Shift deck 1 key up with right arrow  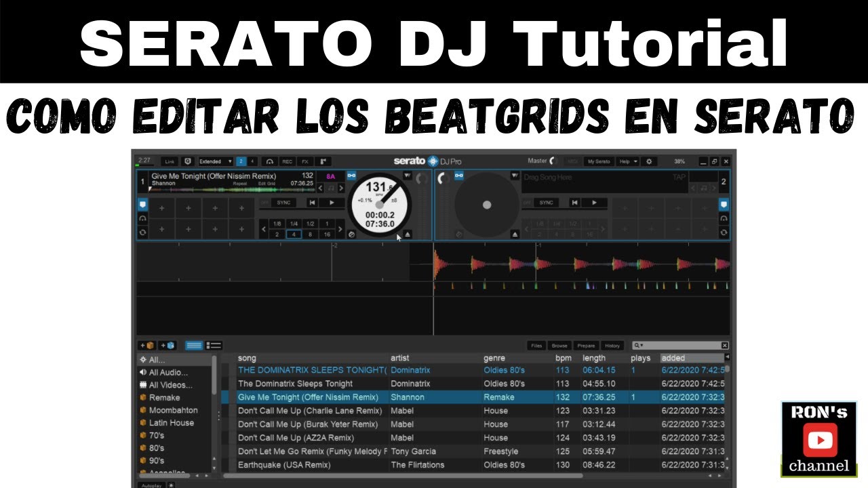[x=341, y=188]
